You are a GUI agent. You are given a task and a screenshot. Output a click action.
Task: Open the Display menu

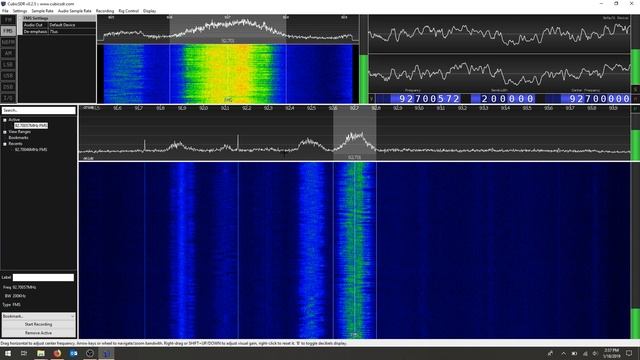tap(149, 11)
